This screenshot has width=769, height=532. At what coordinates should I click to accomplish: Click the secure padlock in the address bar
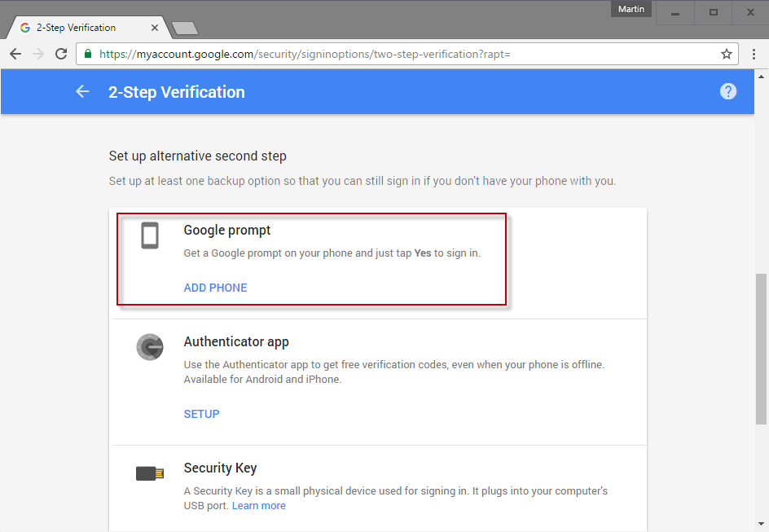pos(86,54)
